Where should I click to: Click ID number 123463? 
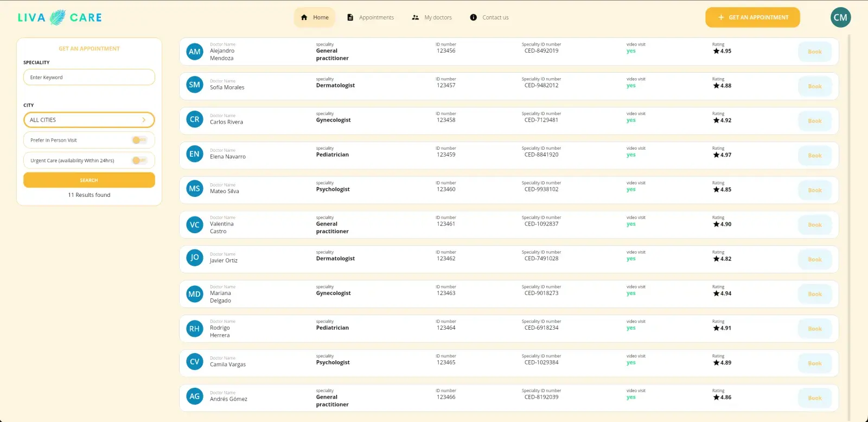click(x=446, y=293)
